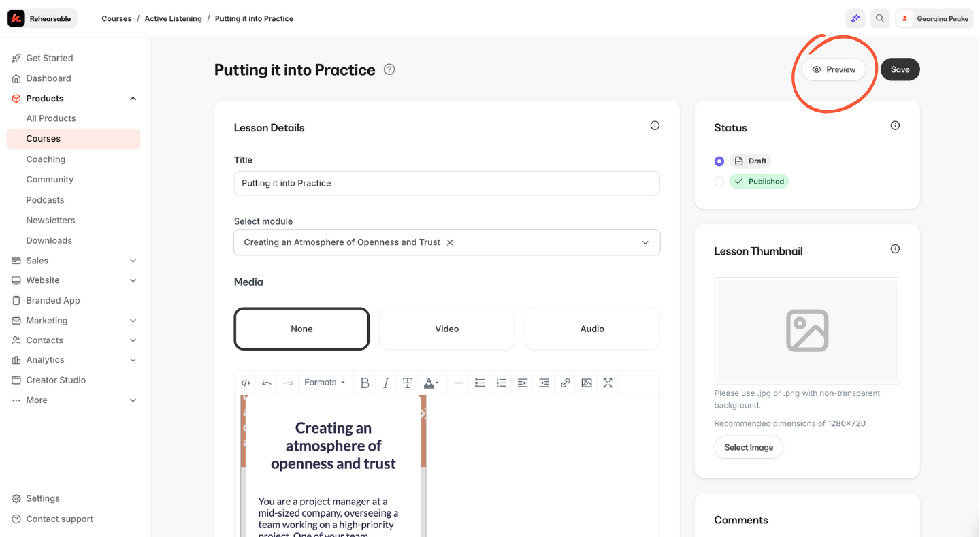Open Coaching in the Products menu
This screenshot has height=537, width=980.
[46, 159]
